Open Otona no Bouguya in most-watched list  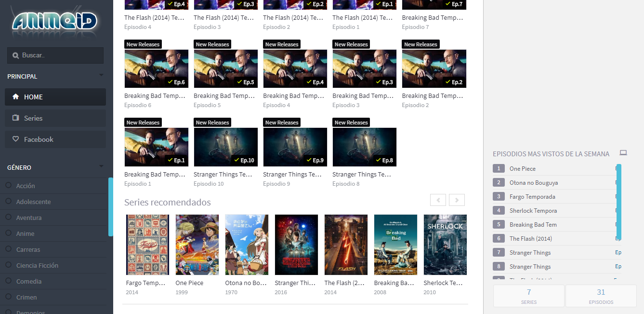[534, 183]
